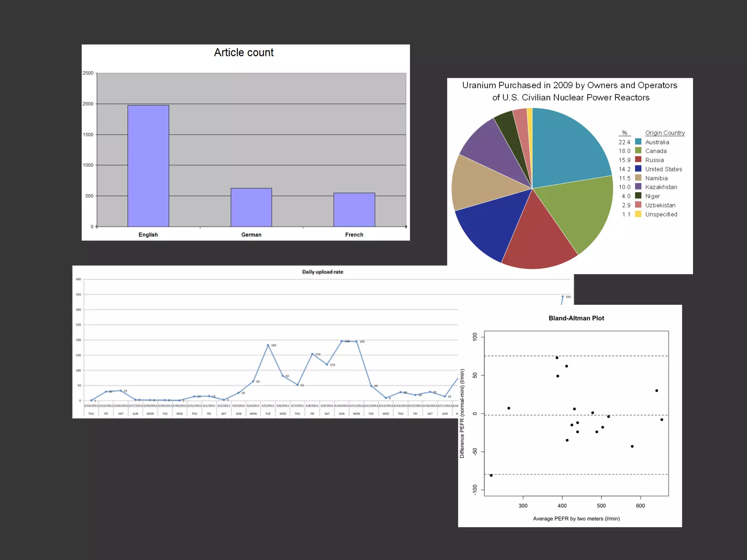Viewport: 747px width, 560px height.
Task: Click the Canada green legend swatch
Action: point(638,151)
